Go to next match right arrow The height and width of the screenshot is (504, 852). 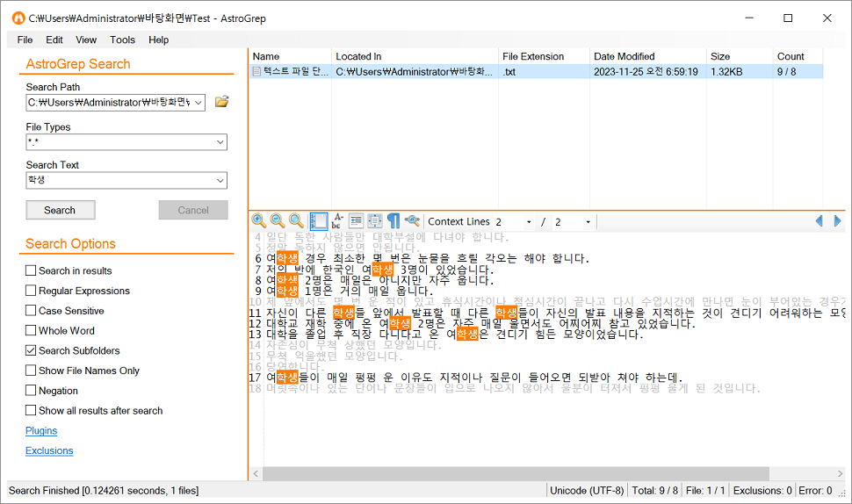point(837,221)
